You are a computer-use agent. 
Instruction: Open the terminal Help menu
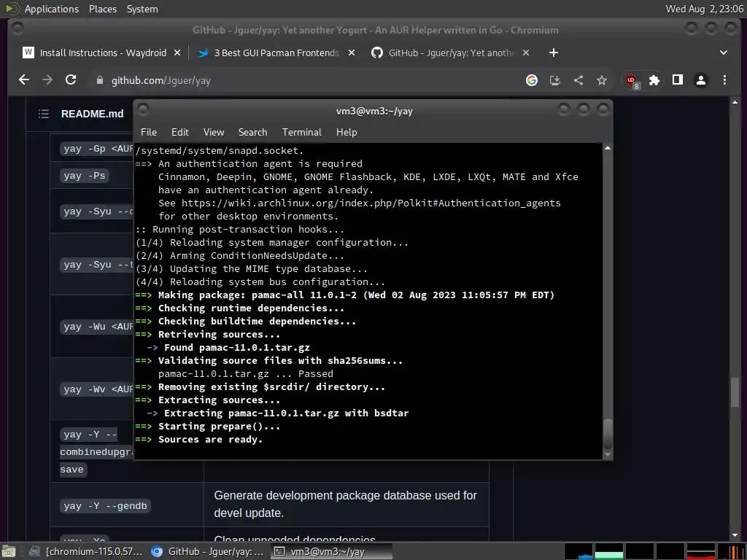[347, 133]
